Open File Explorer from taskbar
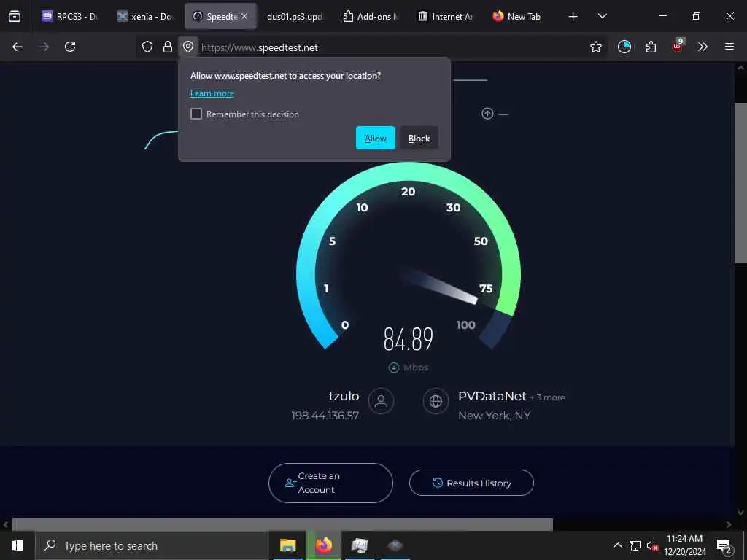Screen dimensions: 747x560 coord(287,545)
